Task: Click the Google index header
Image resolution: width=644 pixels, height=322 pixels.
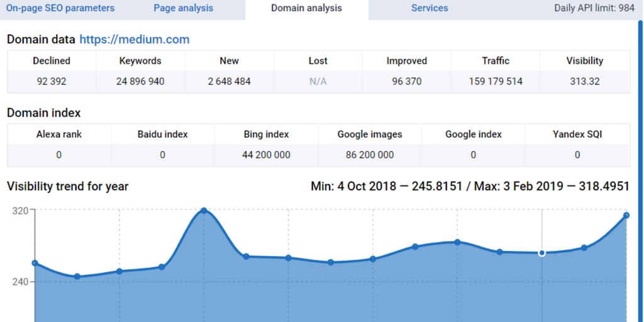Action: [x=474, y=135]
